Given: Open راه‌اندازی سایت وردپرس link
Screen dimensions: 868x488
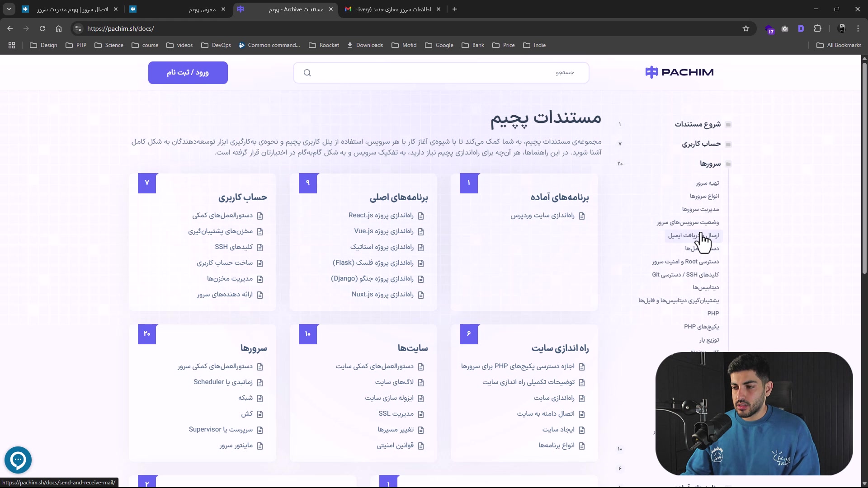Looking at the screenshot, I should point(542,216).
